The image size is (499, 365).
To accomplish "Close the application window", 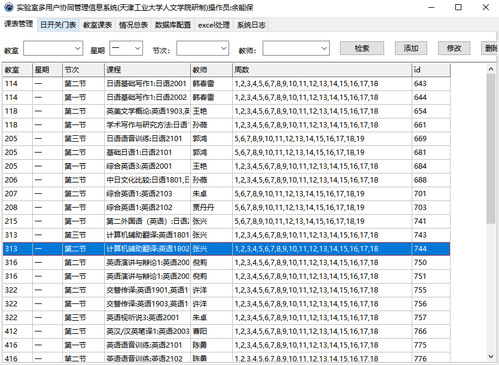I will [x=486, y=7].
